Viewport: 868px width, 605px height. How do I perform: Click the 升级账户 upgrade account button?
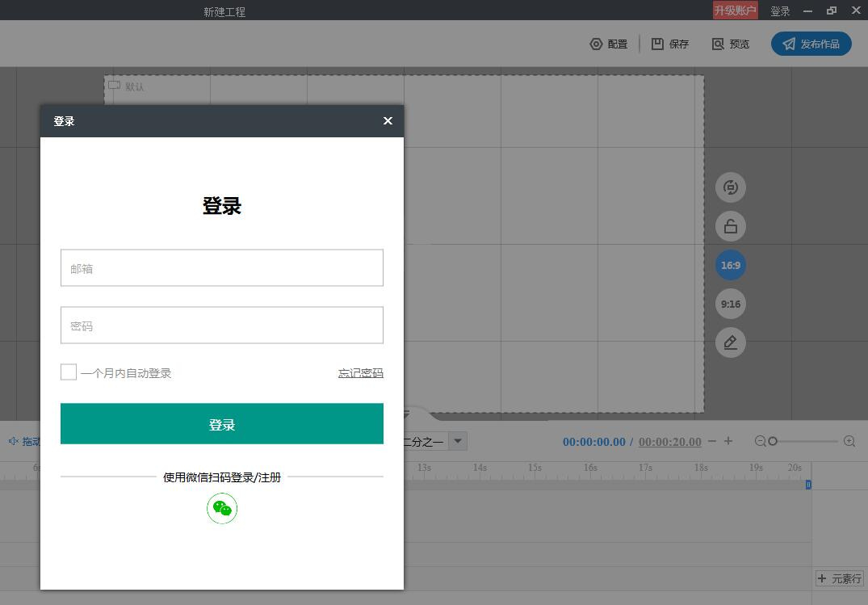[735, 11]
